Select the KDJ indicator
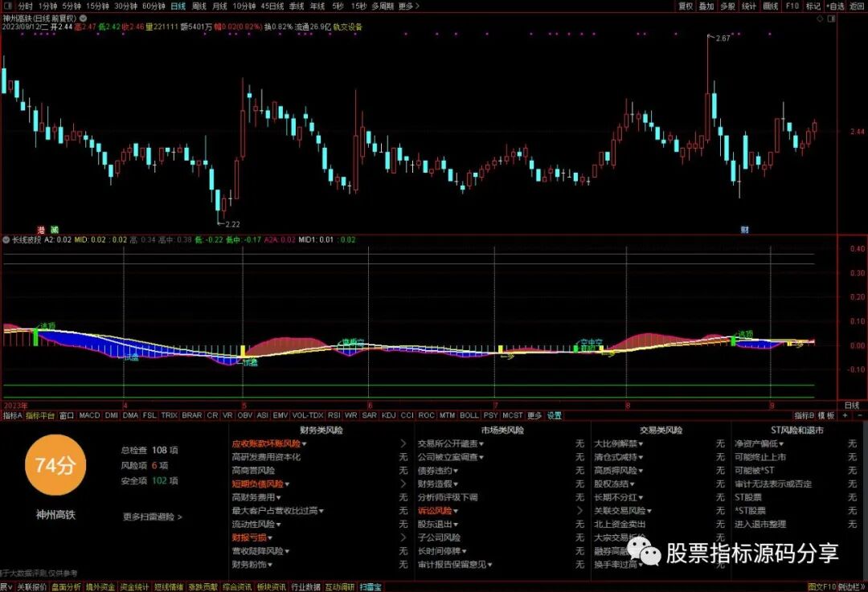The image size is (868, 592). [389, 415]
